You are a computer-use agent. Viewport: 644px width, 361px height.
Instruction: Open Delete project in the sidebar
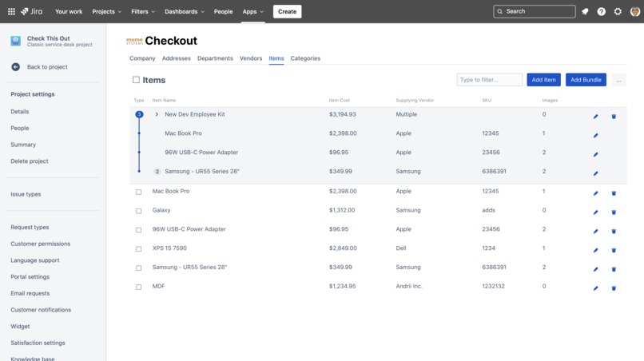30,161
